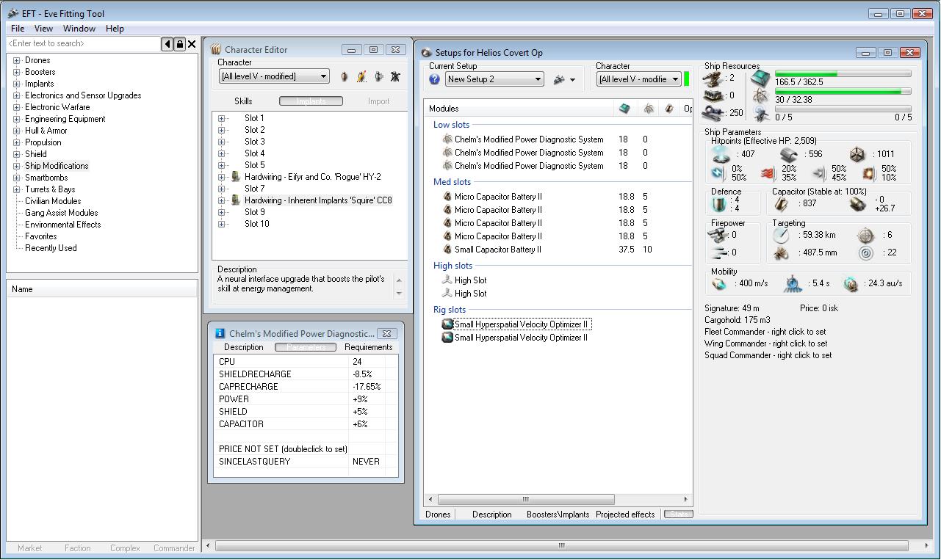The height and width of the screenshot is (560, 941).
Task: Click the max velocity icon showing 400 m/s
Action: (x=719, y=283)
